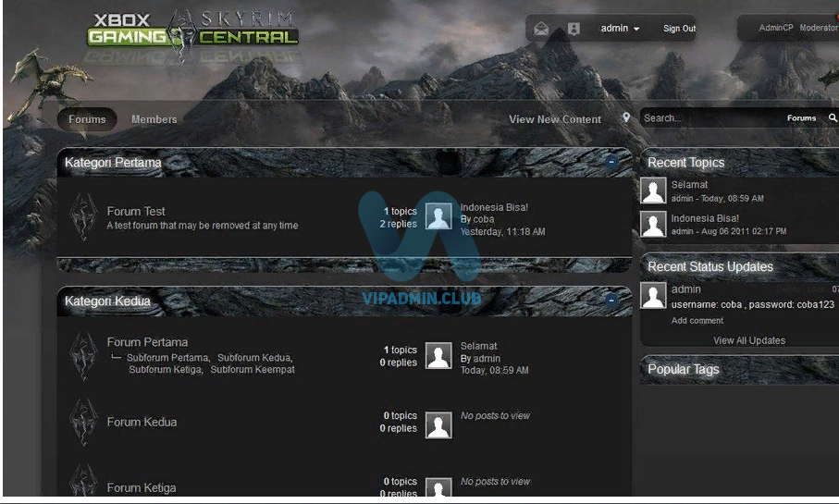Click 'Yesterday, 11:18 AM' timestamp
The height and width of the screenshot is (504, 839).
click(502, 232)
